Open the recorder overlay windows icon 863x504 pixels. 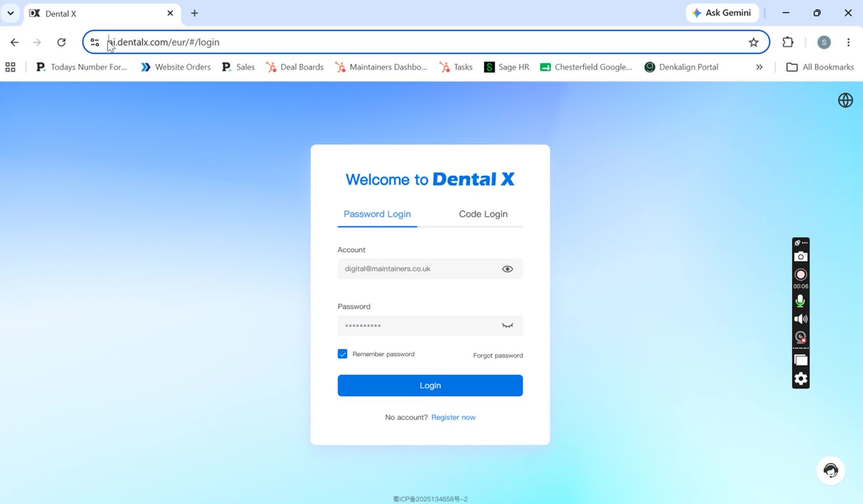[x=800, y=360]
